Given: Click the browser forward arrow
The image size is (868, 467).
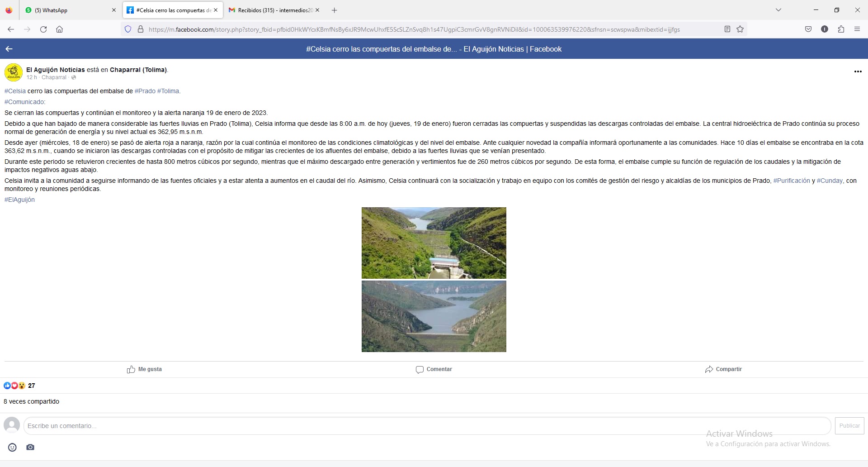Looking at the screenshot, I should point(27,29).
